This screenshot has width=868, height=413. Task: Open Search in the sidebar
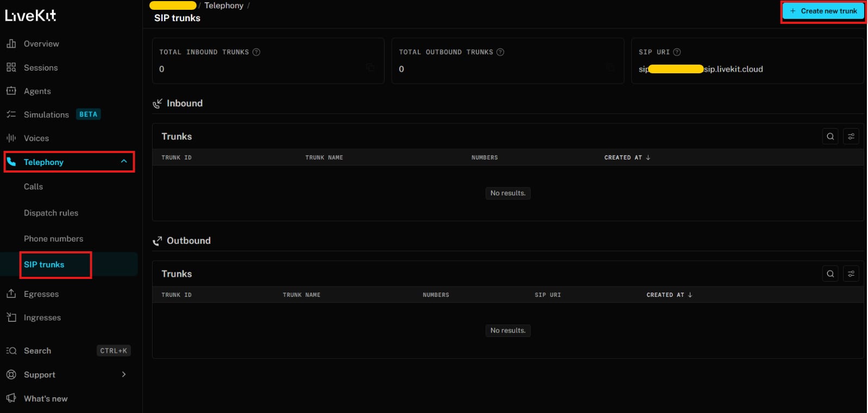point(37,351)
